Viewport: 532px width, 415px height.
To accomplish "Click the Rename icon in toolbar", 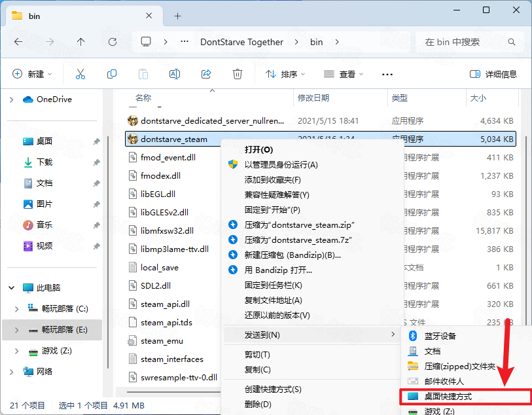I will 175,74.
